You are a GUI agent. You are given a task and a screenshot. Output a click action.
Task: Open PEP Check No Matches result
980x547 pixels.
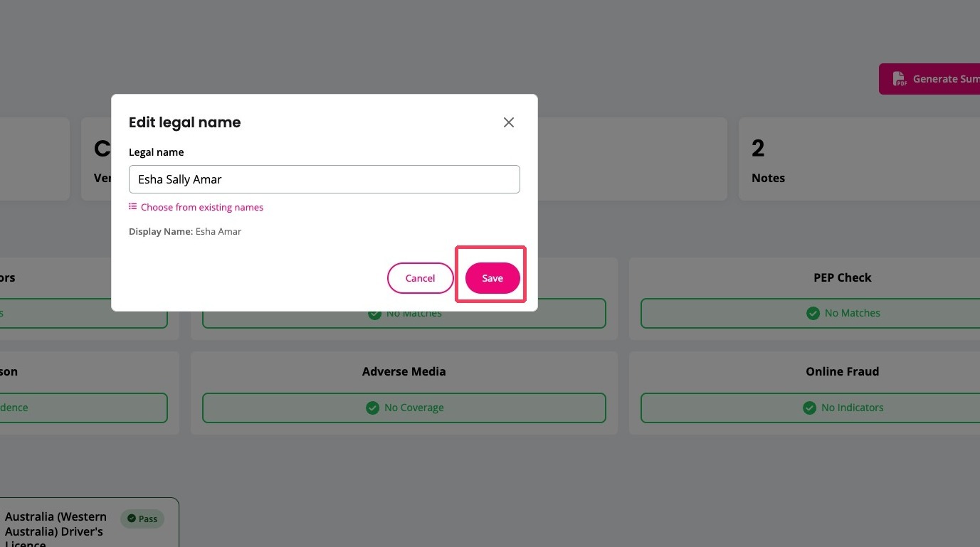(x=843, y=313)
